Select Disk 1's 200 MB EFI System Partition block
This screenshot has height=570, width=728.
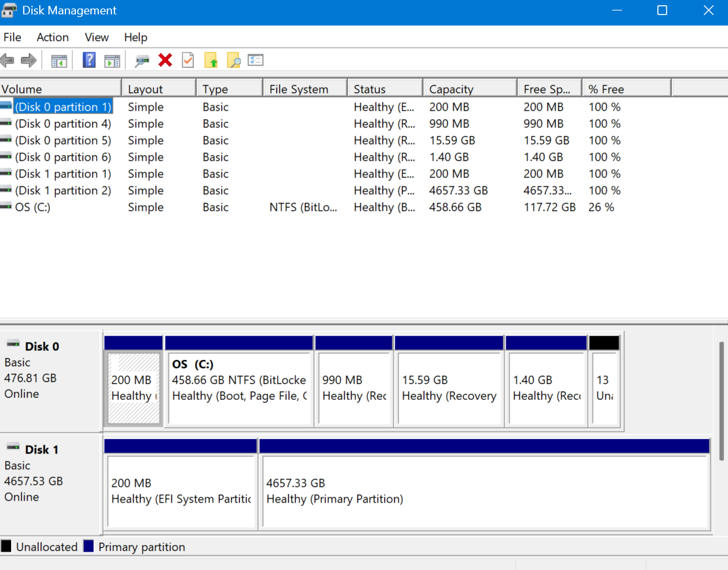click(x=181, y=484)
